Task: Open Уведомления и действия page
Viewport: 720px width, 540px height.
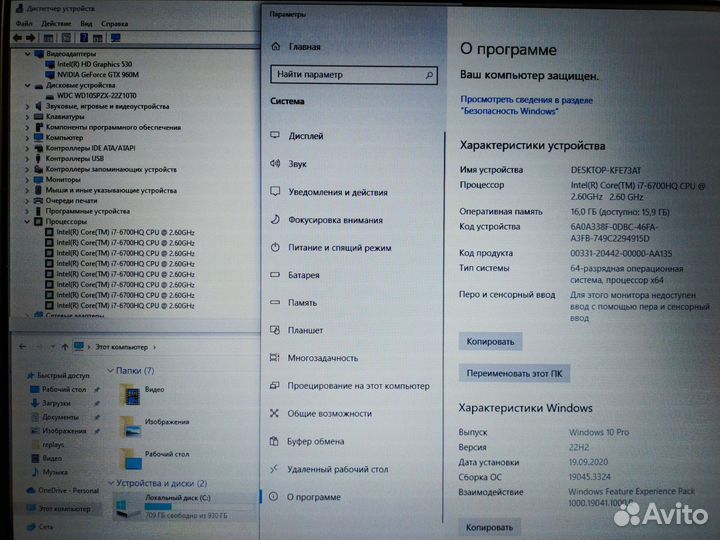Action: click(x=338, y=192)
